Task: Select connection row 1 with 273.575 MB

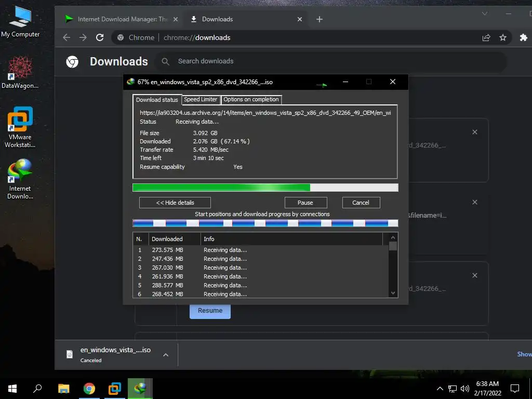Action: [261, 250]
